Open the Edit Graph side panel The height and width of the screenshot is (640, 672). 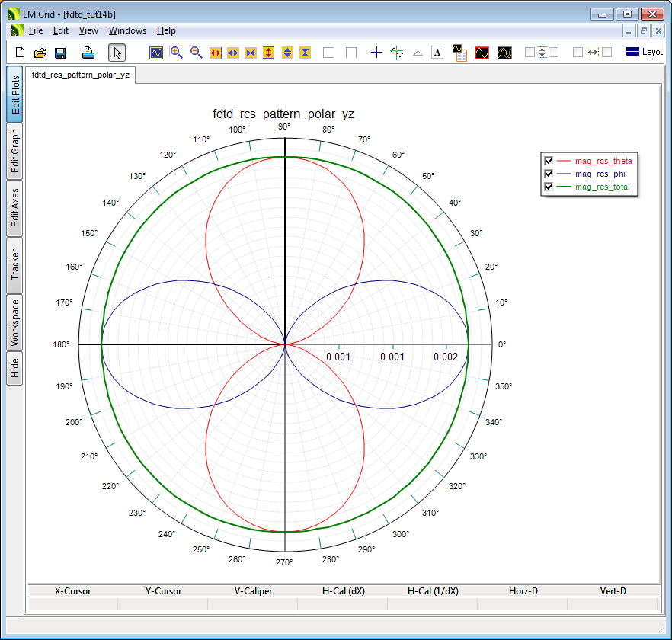(x=14, y=151)
